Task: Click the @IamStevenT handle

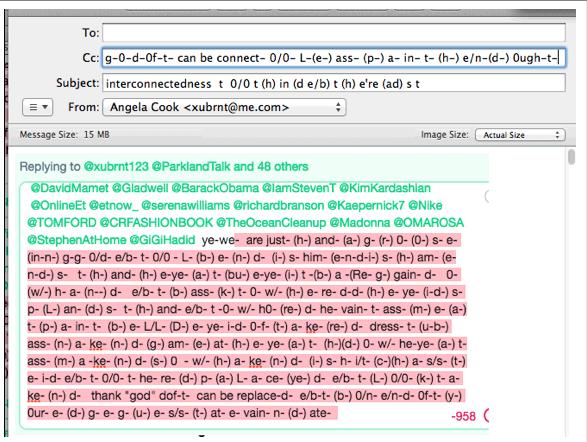Action: click(299, 188)
